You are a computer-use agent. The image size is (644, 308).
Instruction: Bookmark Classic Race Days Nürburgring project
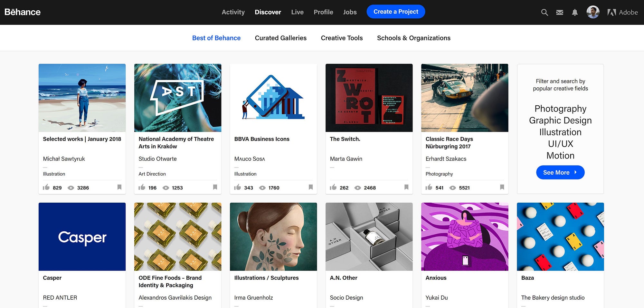coord(502,187)
